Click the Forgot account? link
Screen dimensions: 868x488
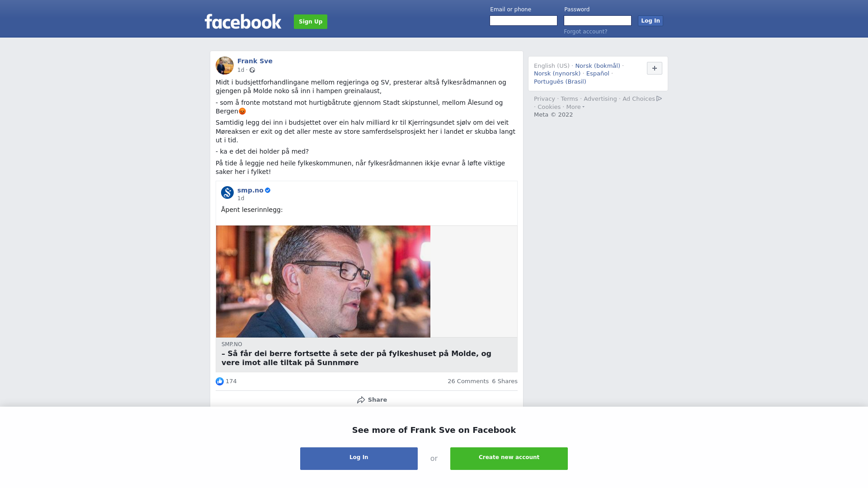(585, 32)
